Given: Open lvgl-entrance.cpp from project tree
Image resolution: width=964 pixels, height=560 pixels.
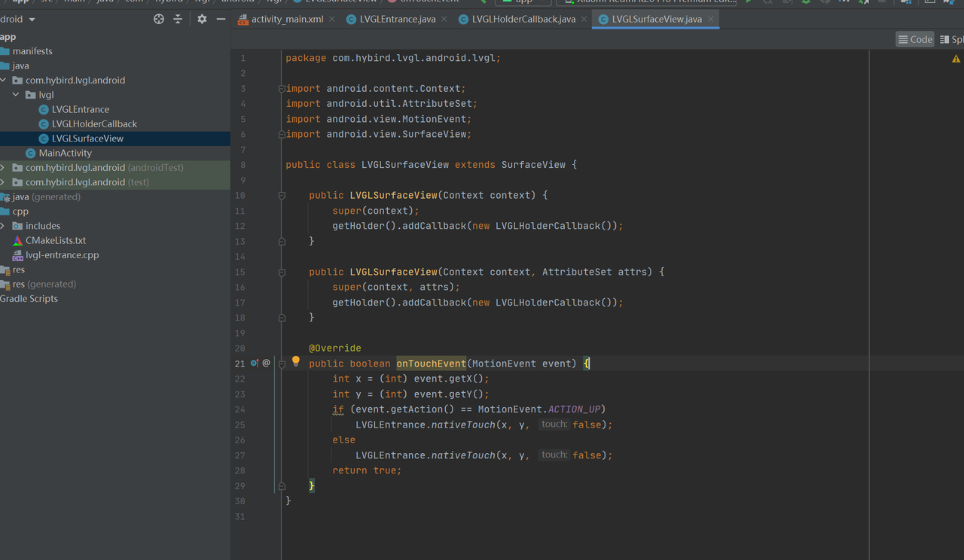Looking at the screenshot, I should [63, 255].
